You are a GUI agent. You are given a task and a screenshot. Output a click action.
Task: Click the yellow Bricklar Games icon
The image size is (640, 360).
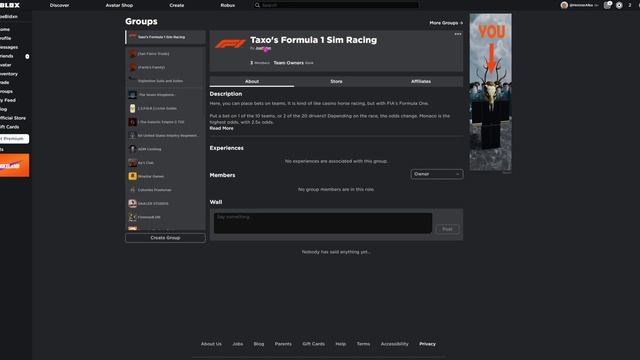[132, 176]
